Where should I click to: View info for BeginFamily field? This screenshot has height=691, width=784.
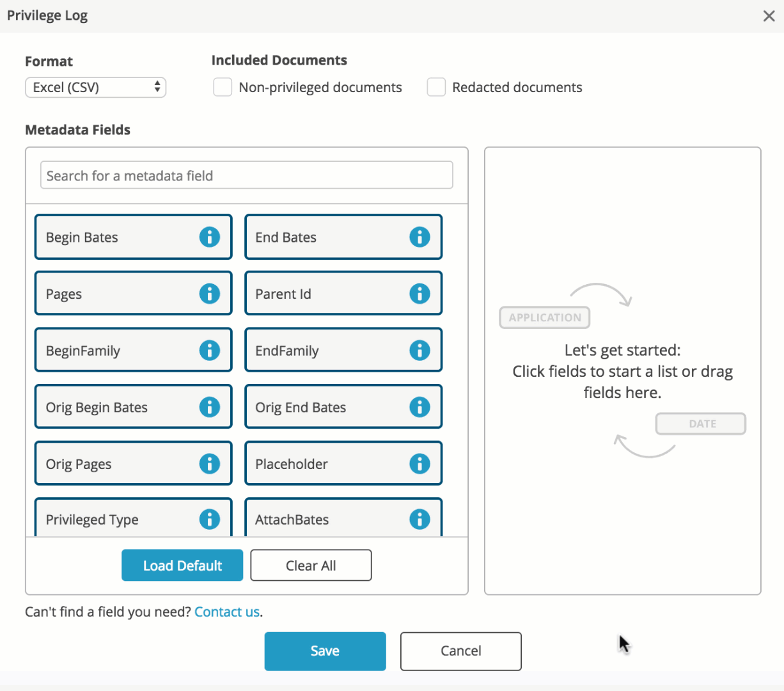(209, 350)
